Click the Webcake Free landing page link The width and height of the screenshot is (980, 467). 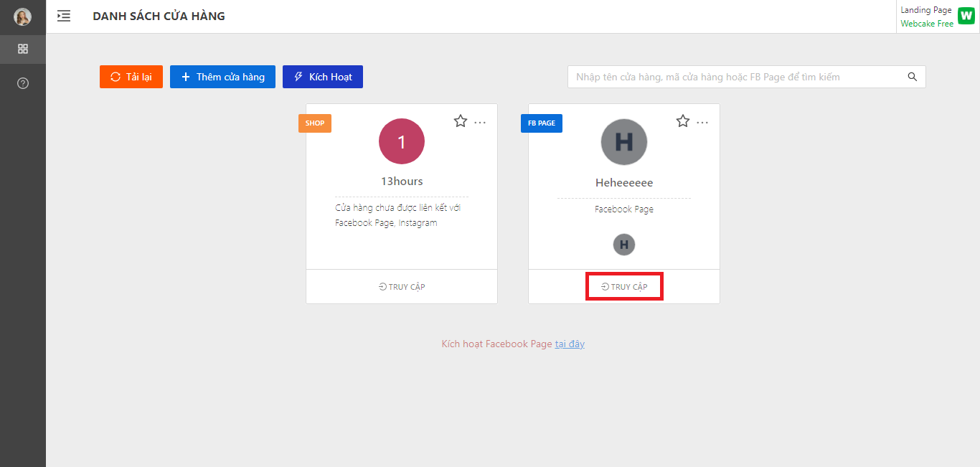[927, 24]
